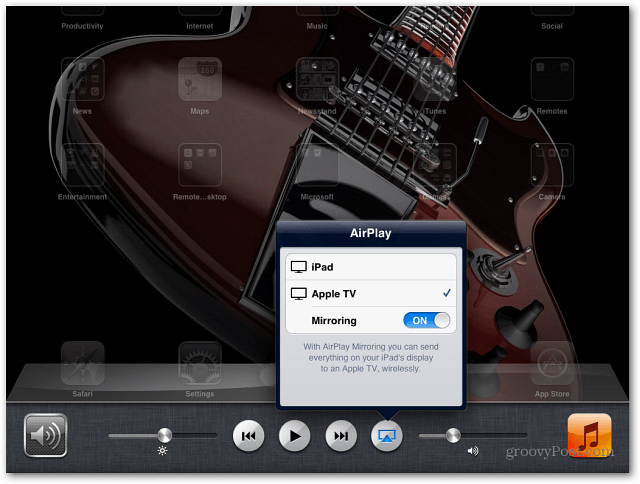Tap the Productivity folder label

(x=82, y=26)
